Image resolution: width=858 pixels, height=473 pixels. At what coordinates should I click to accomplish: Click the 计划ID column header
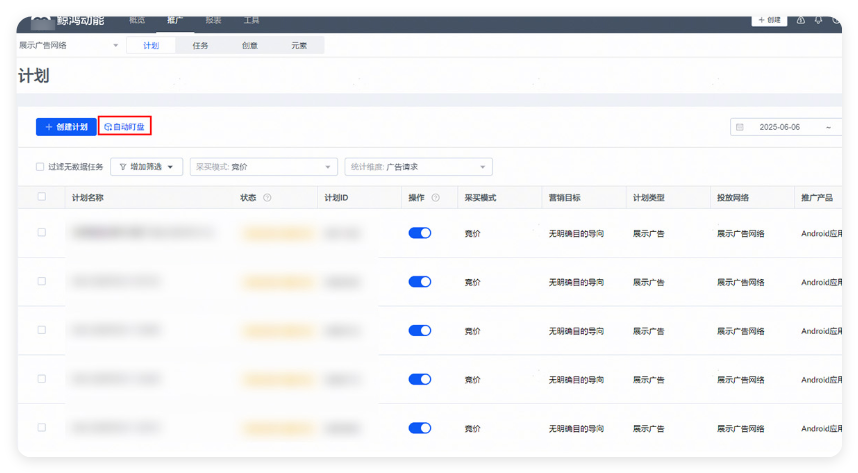coord(336,198)
